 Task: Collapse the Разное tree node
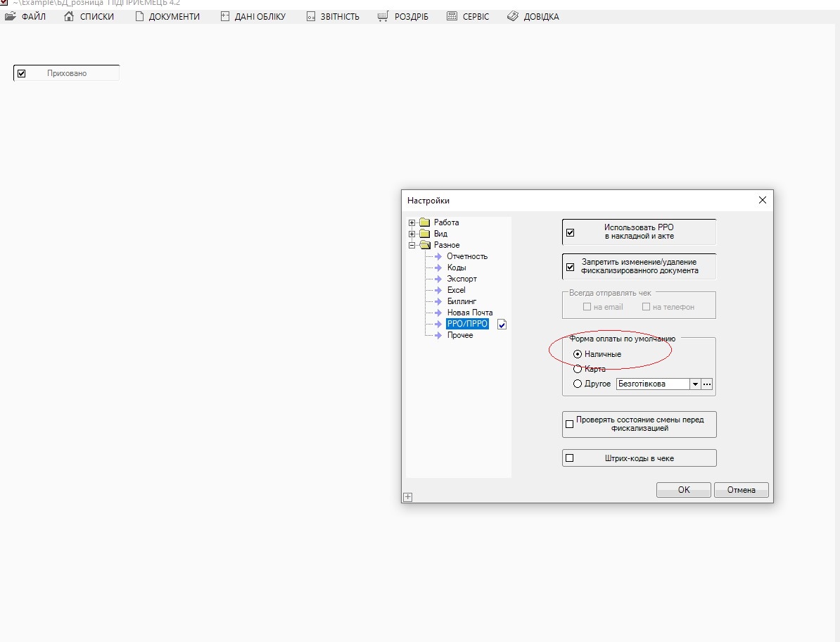click(412, 245)
